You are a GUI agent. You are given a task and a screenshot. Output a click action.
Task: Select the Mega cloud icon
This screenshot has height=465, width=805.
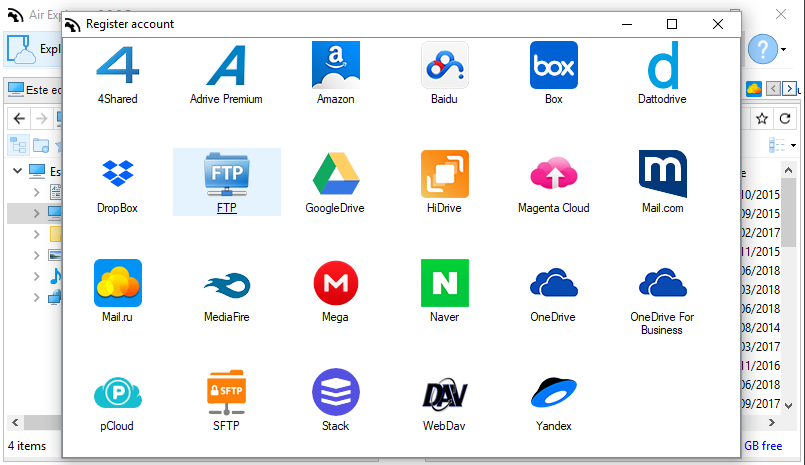tap(335, 284)
